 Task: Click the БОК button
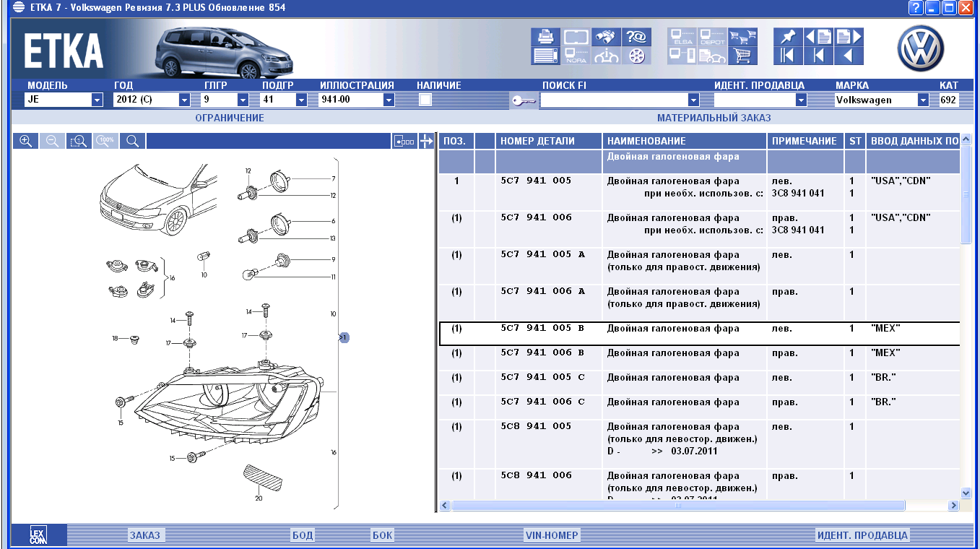[382, 535]
